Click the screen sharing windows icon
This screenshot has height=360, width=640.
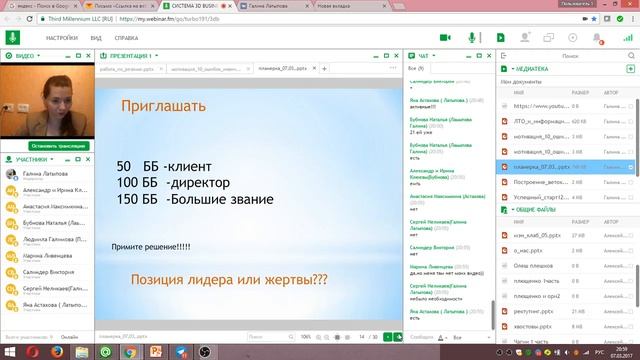click(x=549, y=38)
